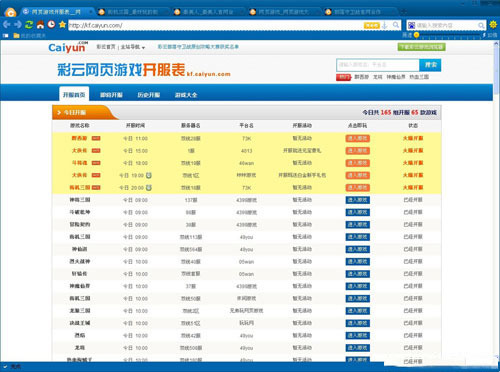Viewport: 500px width, 372px height.
Task: Click the 状态 column header
Action: (413, 126)
